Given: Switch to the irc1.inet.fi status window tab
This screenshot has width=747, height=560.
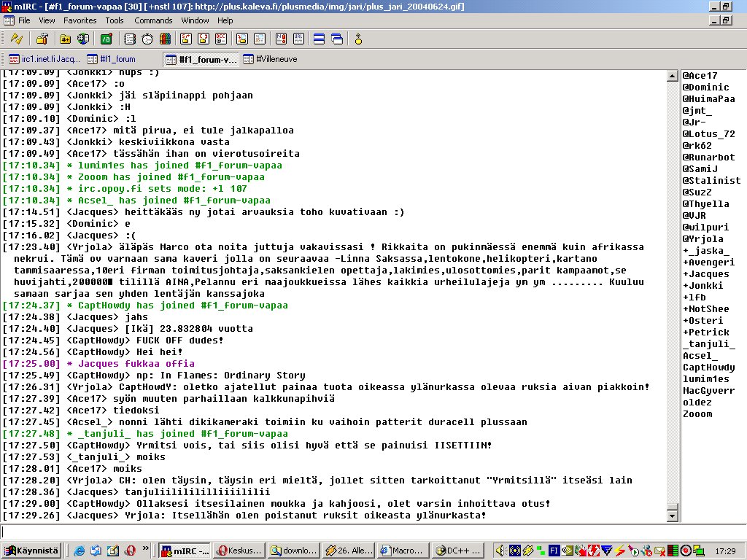Looking at the screenshot, I should 42,59.
